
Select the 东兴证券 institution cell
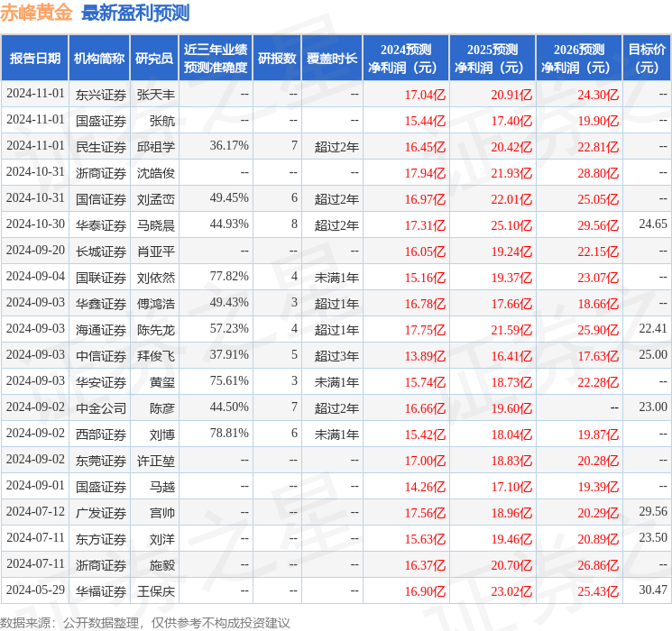[x=101, y=95]
